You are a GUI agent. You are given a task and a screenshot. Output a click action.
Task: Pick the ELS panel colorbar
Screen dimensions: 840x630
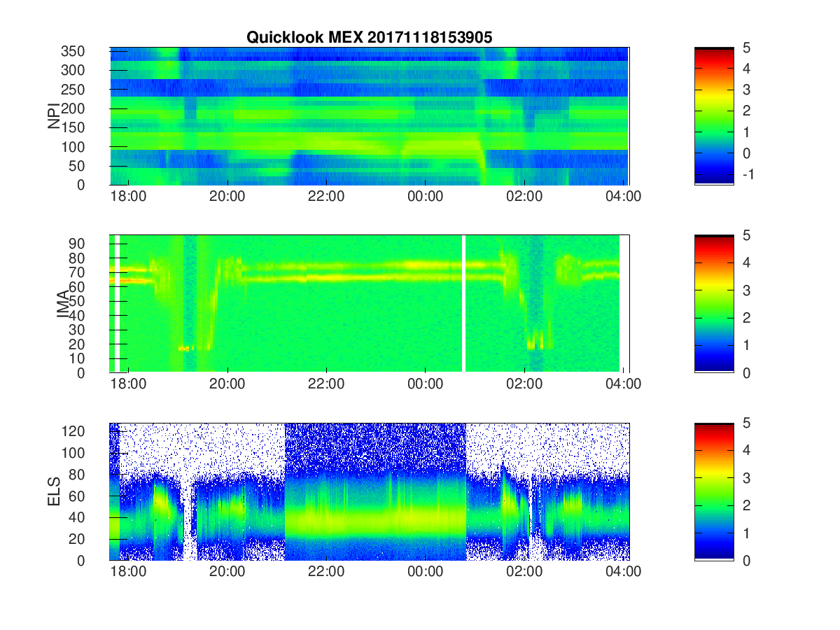pos(714,491)
